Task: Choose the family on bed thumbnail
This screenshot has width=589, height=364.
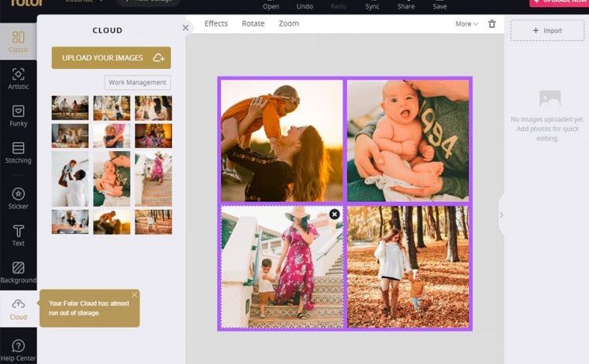Action: click(x=71, y=136)
